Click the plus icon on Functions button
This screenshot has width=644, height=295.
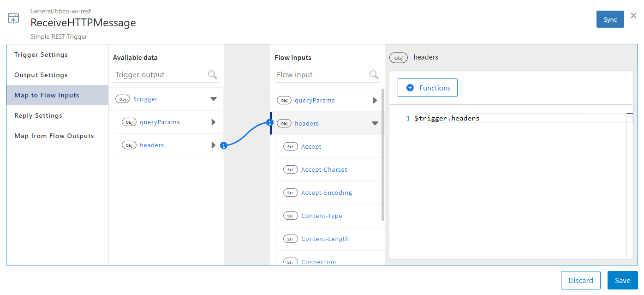click(410, 88)
